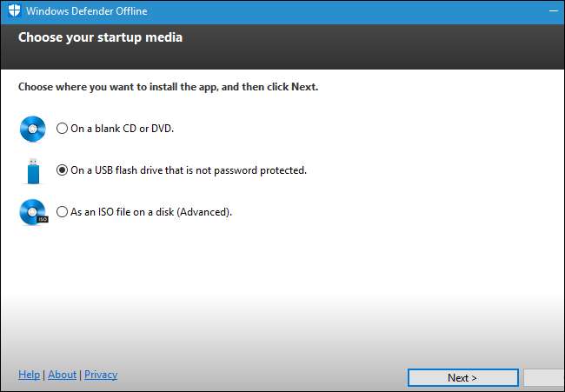Click the blue CD/DVD disc icon

coord(32,129)
